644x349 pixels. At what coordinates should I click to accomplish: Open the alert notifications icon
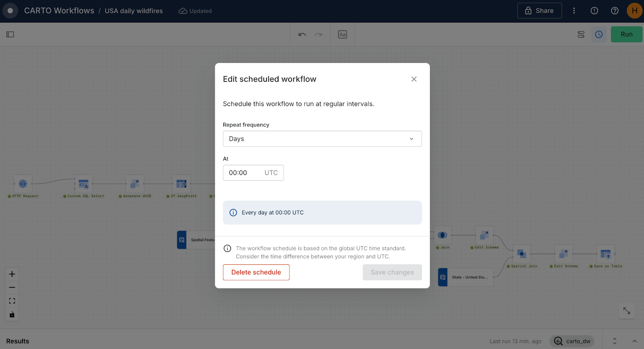tap(594, 11)
